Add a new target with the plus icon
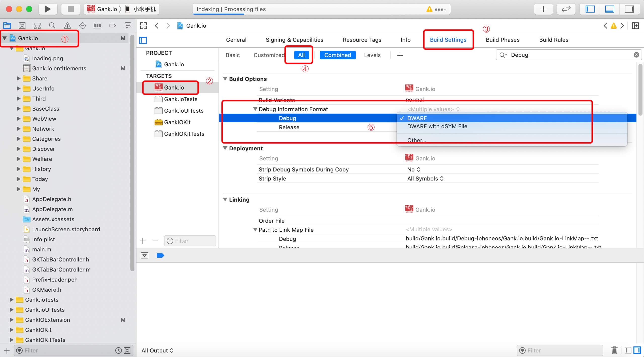The height and width of the screenshot is (357, 644). (x=142, y=241)
